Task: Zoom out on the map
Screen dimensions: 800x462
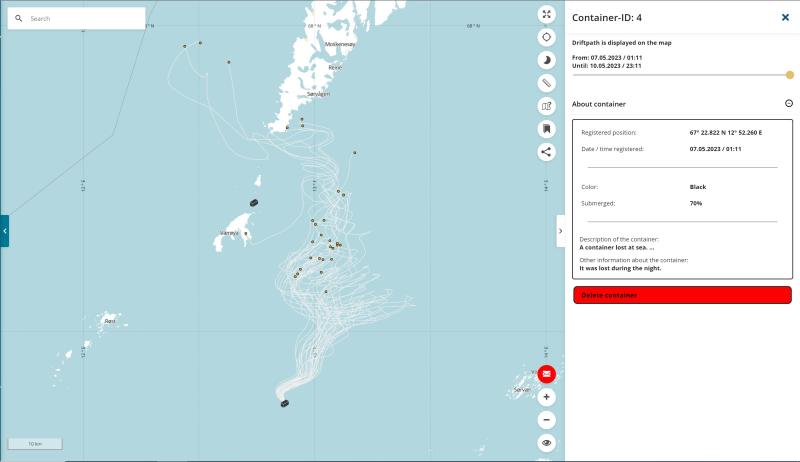Action: pyautogui.click(x=546, y=420)
